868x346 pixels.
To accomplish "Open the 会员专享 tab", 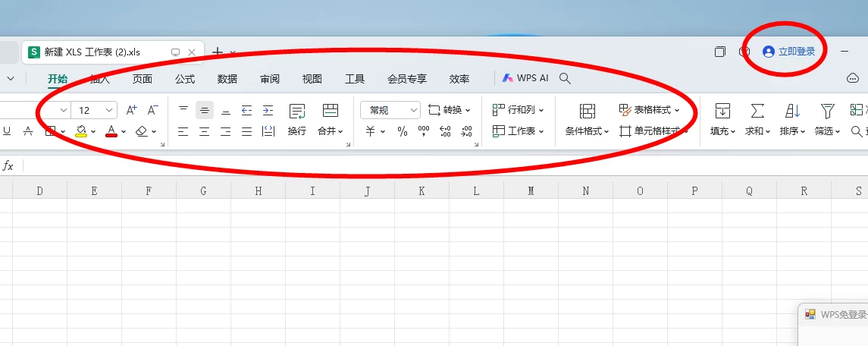I will (x=407, y=79).
